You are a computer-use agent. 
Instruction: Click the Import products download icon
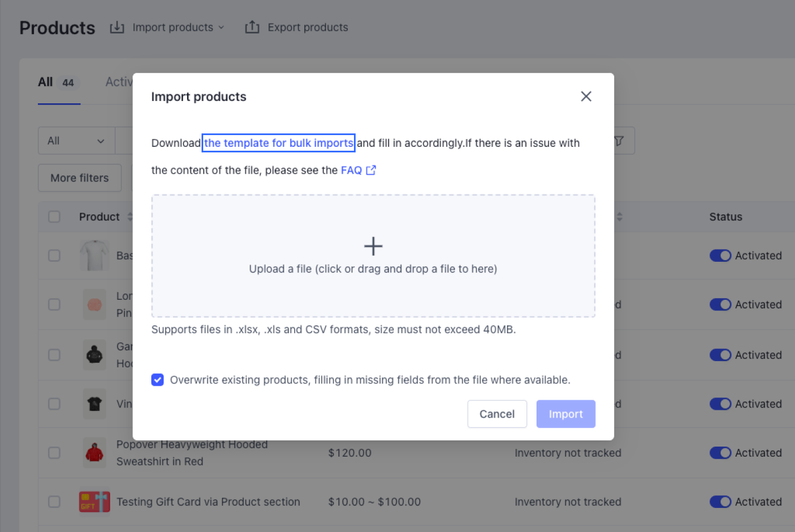(x=117, y=27)
